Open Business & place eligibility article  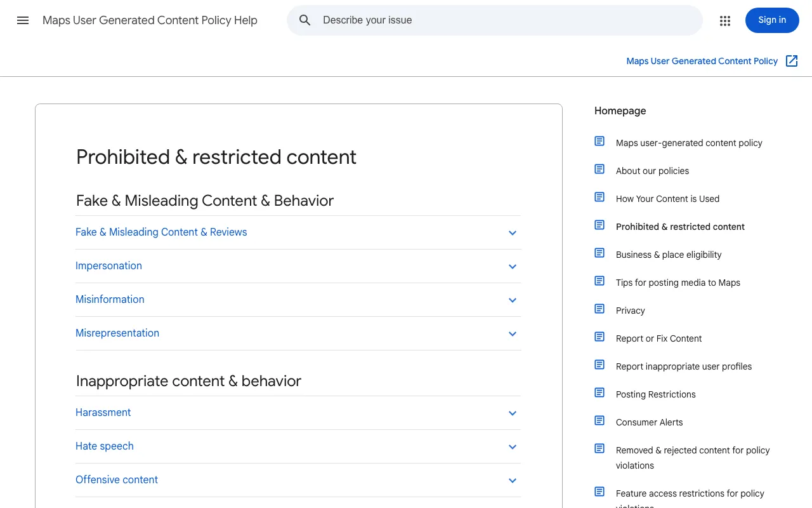pyautogui.click(x=669, y=255)
